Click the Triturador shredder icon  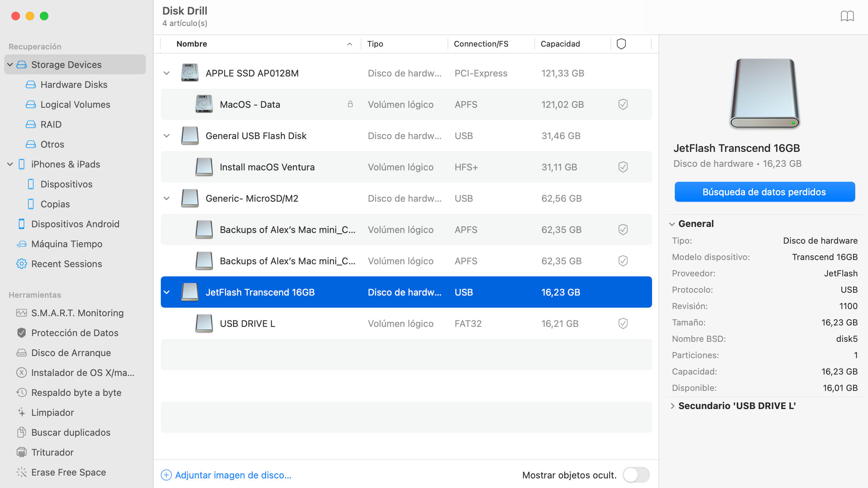point(21,452)
